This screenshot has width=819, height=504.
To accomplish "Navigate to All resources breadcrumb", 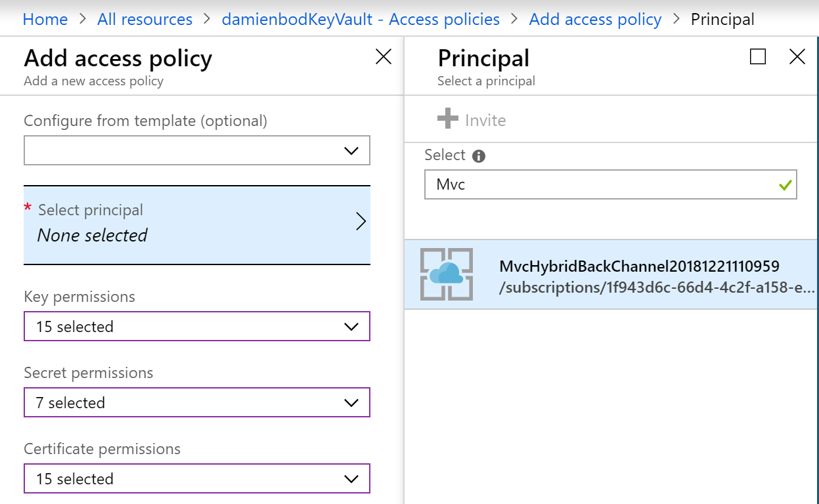I will 144,20.
